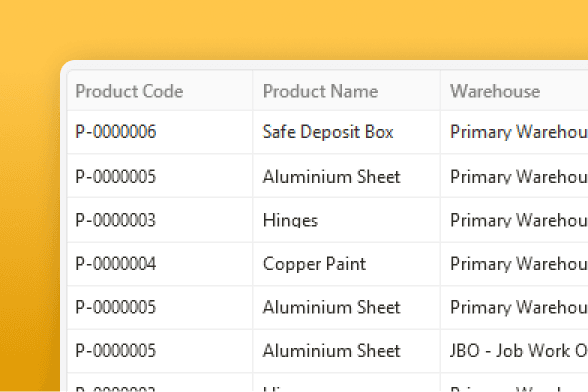
Task: Click Aluminium Sheet in the JBO row
Action: coord(346,351)
